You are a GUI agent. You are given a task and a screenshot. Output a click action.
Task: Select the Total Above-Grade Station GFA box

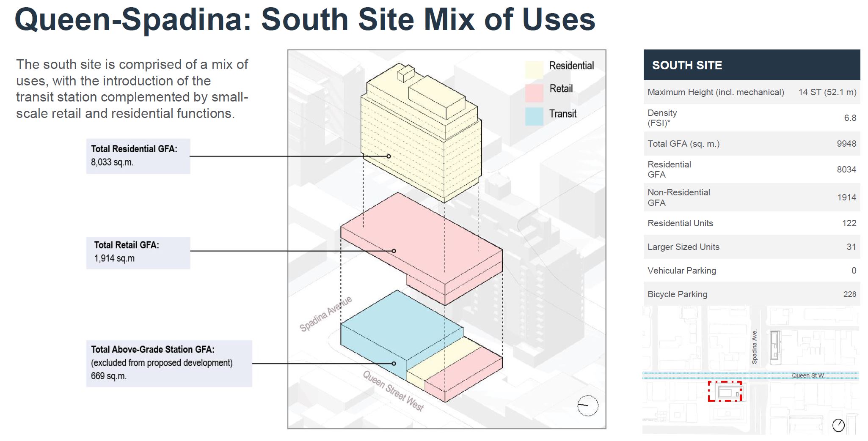(169, 363)
